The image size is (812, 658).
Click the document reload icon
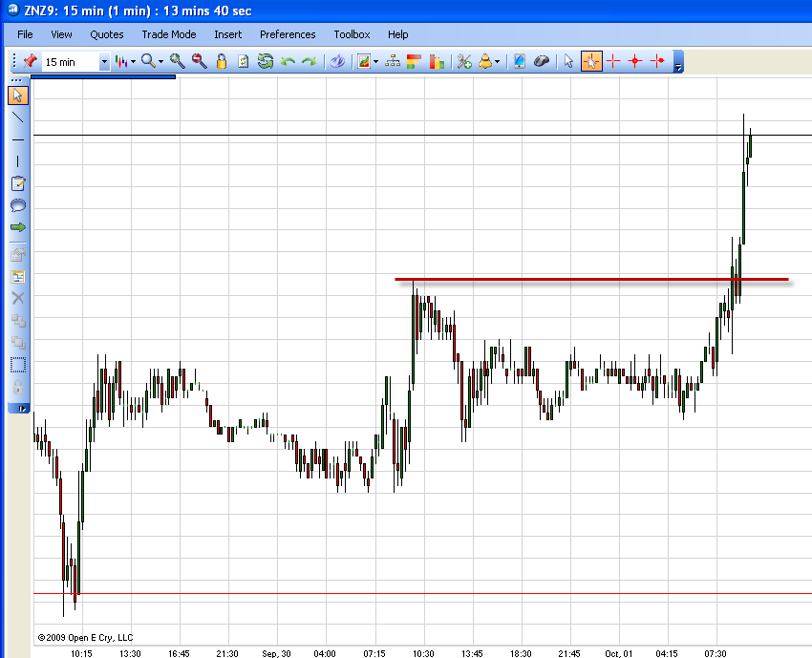click(243, 62)
